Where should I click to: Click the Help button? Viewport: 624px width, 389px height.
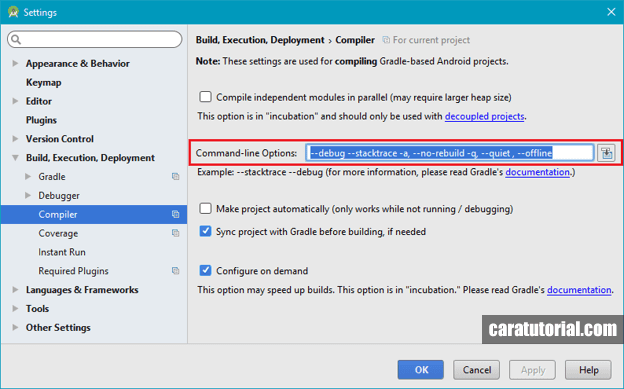(x=588, y=370)
